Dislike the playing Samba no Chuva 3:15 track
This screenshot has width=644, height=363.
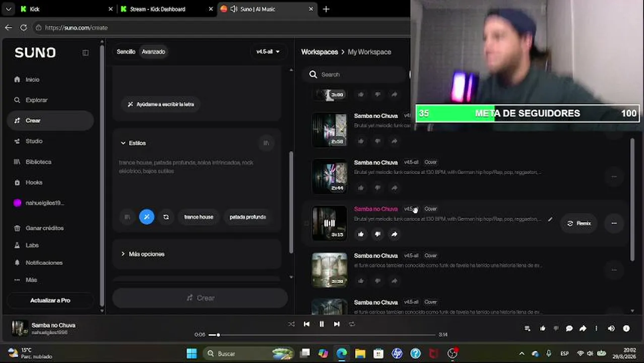pyautogui.click(x=377, y=234)
